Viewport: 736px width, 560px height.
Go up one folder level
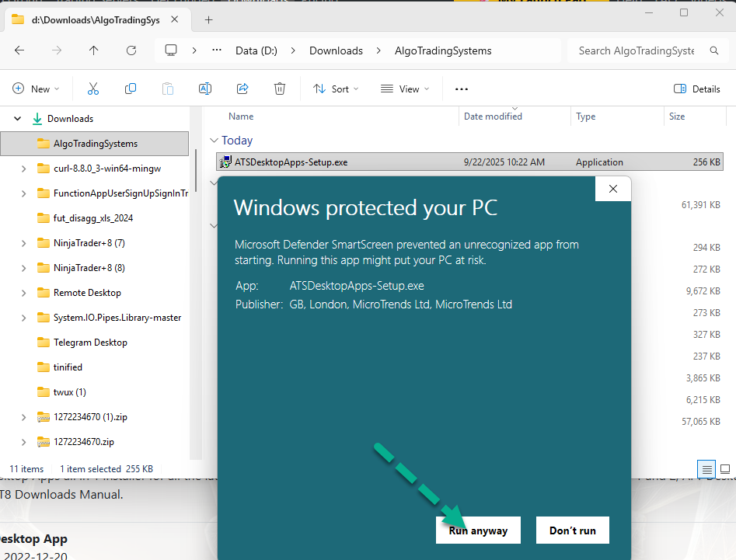point(94,50)
